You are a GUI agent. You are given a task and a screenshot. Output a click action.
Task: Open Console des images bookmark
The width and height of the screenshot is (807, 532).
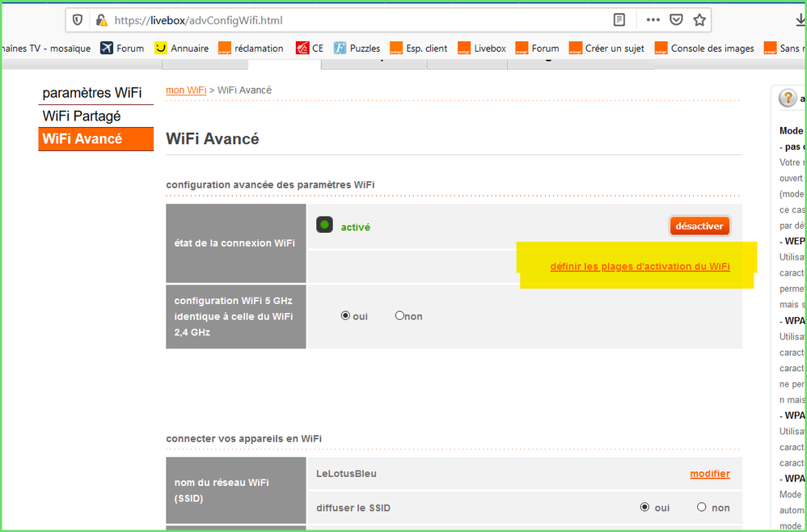[704, 49]
